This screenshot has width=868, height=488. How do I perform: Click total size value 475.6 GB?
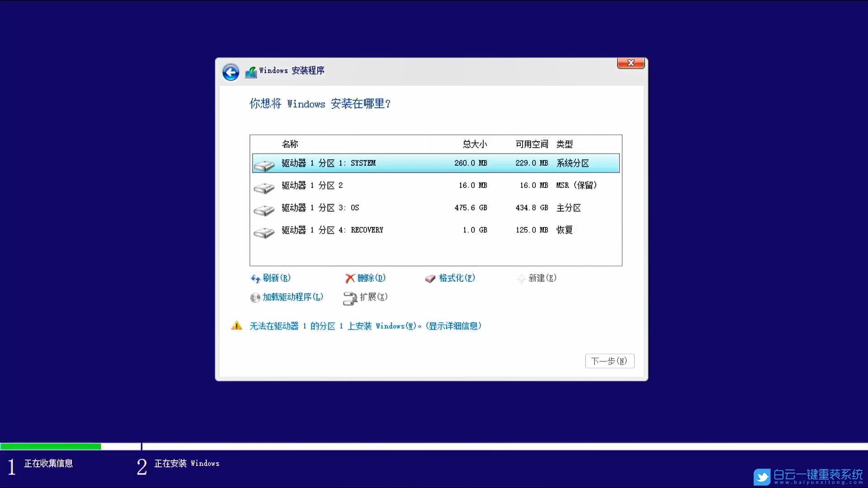471,208
